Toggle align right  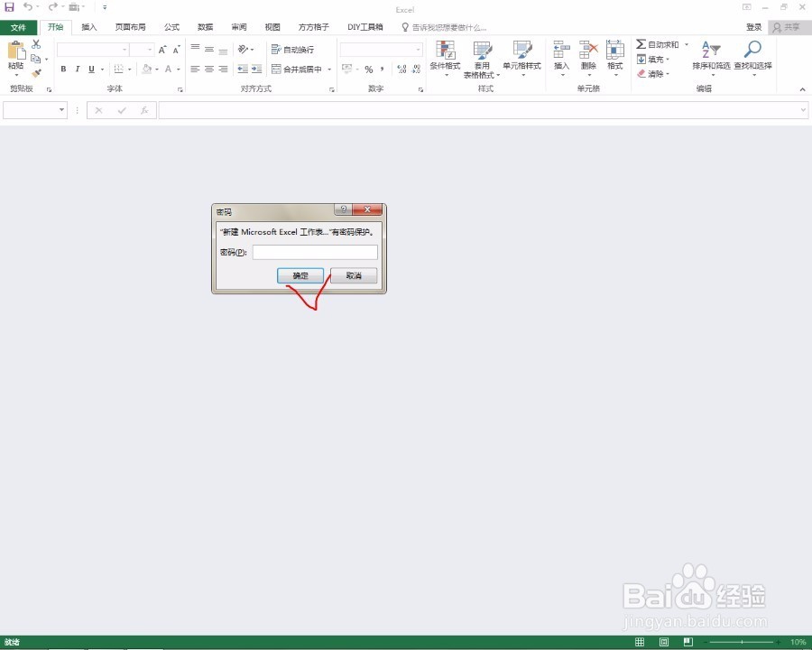pyautogui.click(x=223, y=69)
